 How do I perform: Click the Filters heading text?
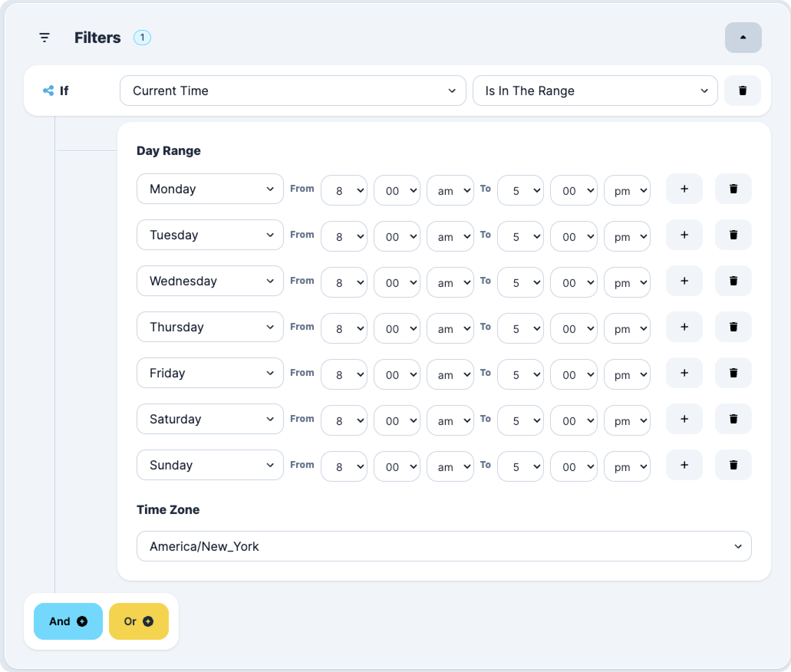[97, 38]
